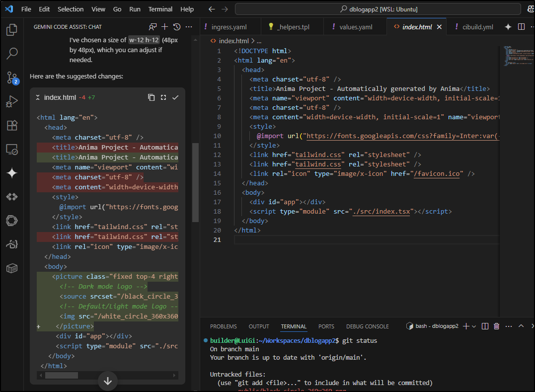Open more terminal panel actions
This screenshot has height=392, width=535.
[x=508, y=326]
